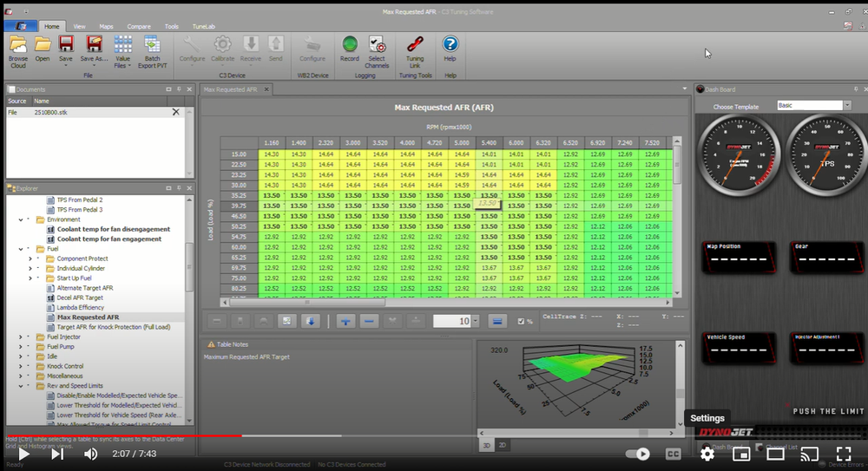Toggle closed captions on the video

pyautogui.click(x=673, y=454)
